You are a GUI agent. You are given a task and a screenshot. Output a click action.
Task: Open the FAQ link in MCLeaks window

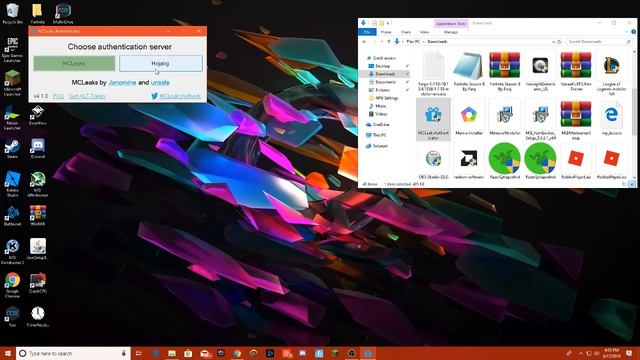[x=58, y=96]
